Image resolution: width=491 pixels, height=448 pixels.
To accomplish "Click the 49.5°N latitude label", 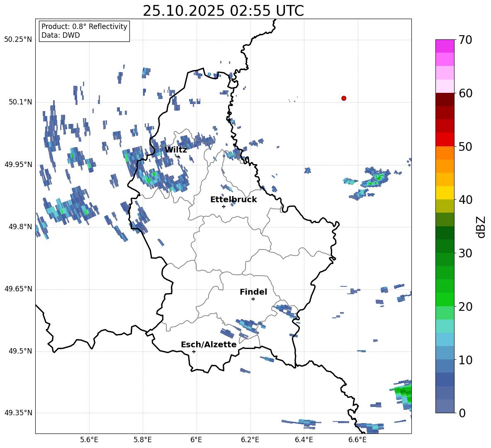I will pyautogui.click(x=20, y=351).
